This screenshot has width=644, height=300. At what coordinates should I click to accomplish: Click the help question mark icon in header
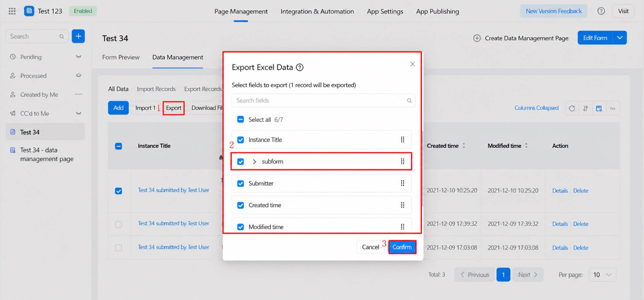coord(601,11)
